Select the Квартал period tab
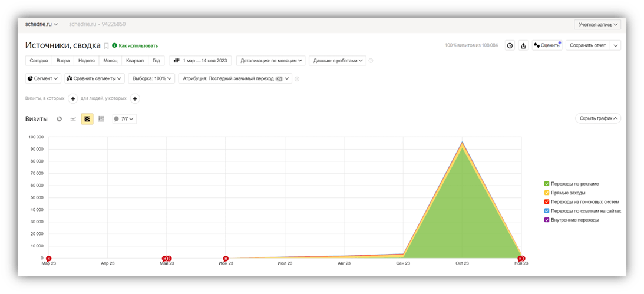 pyautogui.click(x=135, y=60)
